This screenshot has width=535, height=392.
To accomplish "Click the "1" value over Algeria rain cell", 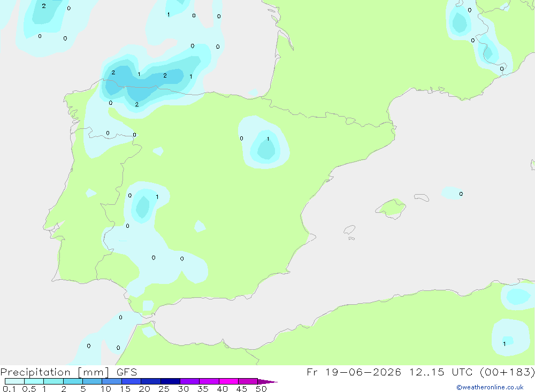I will pos(505,344).
